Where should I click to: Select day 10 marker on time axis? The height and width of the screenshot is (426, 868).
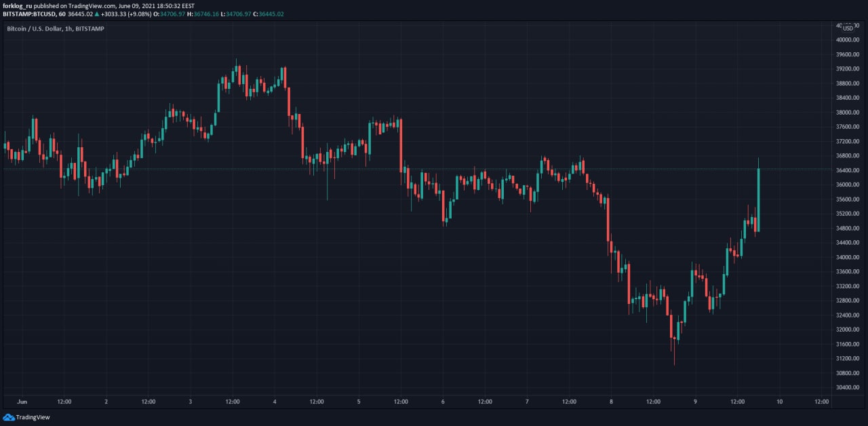pyautogui.click(x=779, y=402)
